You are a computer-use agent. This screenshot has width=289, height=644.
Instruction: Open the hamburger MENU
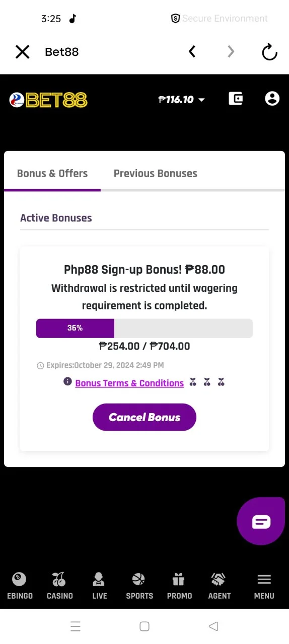264,586
